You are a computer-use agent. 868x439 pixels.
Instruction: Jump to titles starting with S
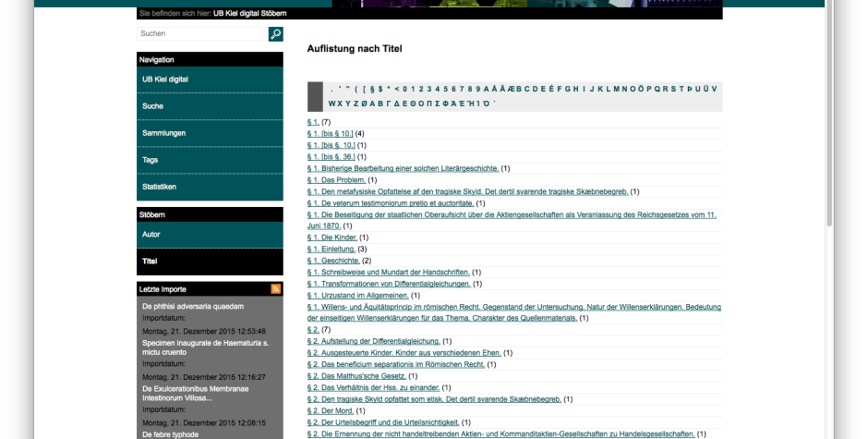click(673, 89)
